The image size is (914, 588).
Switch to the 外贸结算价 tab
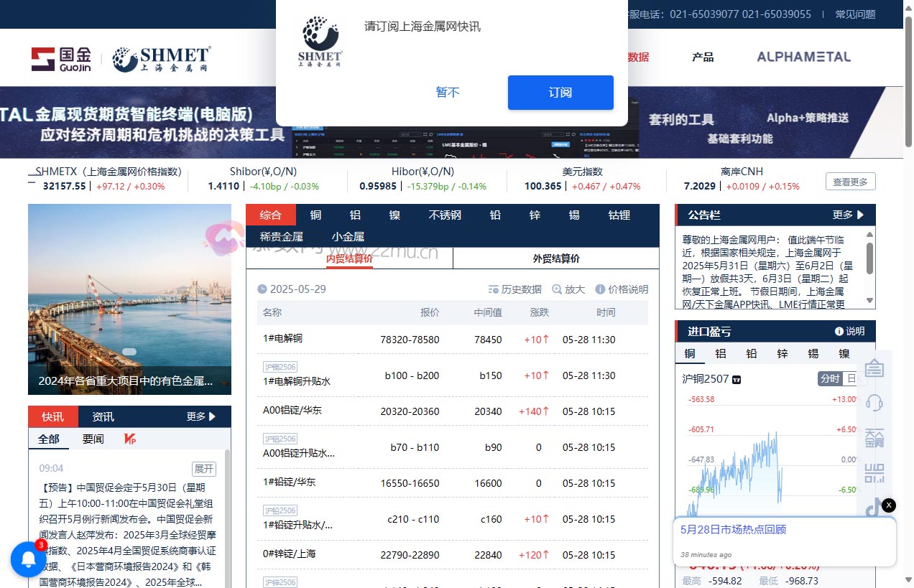(x=555, y=258)
